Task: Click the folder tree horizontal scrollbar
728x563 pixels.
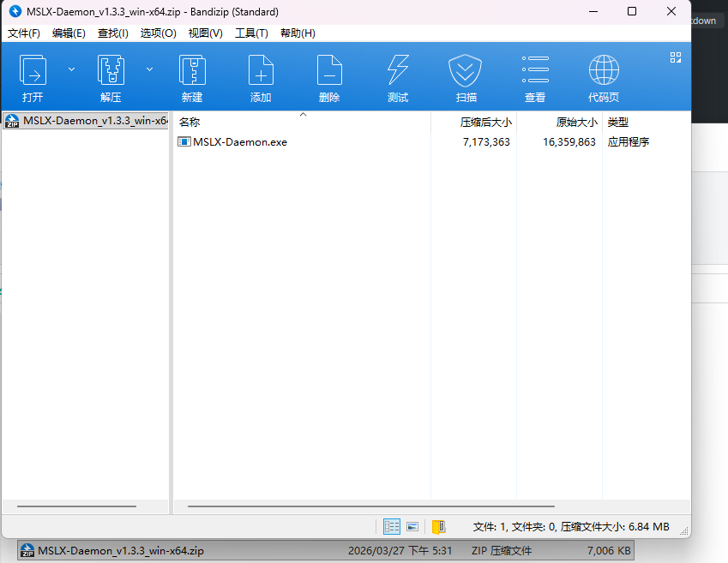Action: point(76,506)
